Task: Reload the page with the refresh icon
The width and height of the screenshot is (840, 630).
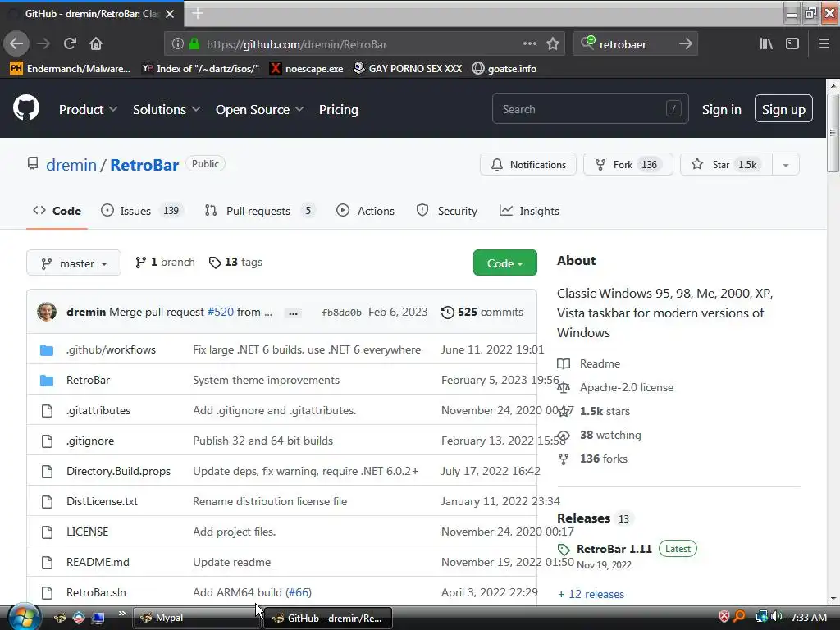Action: pyautogui.click(x=70, y=44)
